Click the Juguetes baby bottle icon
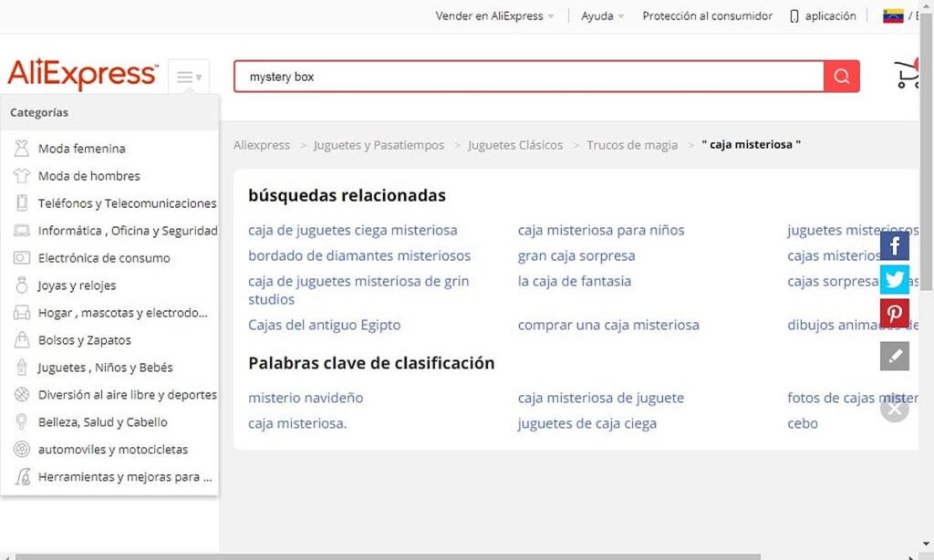The image size is (934, 560). (22, 368)
